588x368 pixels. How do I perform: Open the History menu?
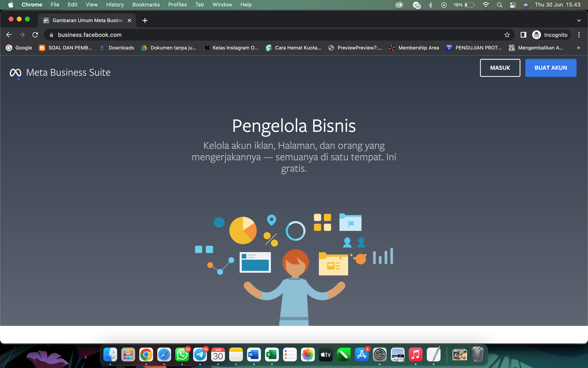[x=115, y=5]
